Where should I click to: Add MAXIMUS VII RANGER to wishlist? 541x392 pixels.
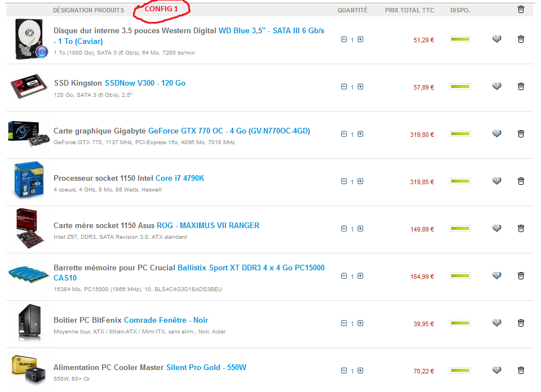point(496,228)
